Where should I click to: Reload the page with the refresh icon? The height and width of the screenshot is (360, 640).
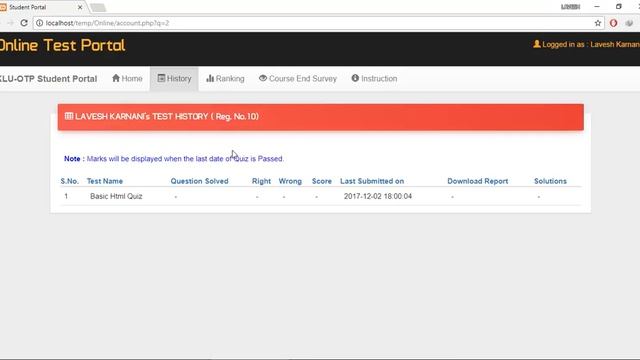[24, 23]
